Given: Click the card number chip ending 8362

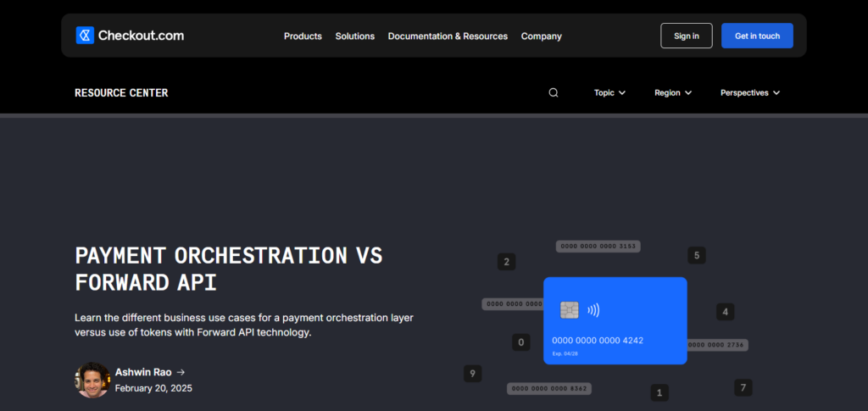Looking at the screenshot, I should pyautogui.click(x=549, y=389).
